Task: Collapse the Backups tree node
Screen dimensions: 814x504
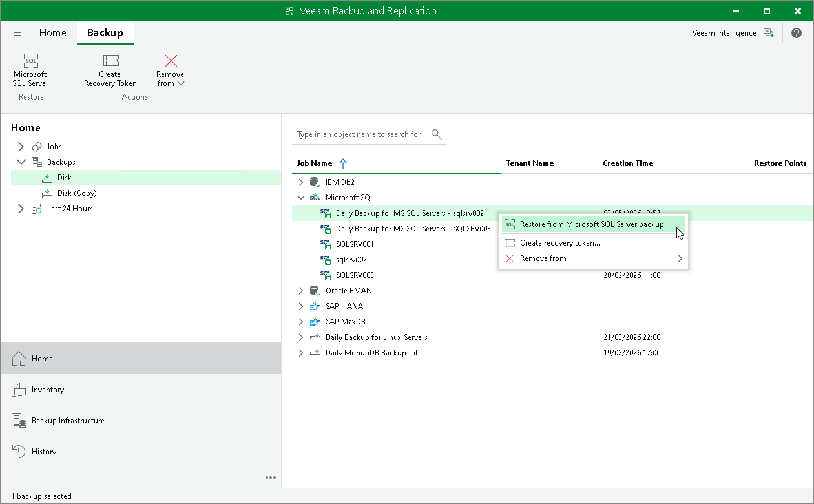Action: (21, 162)
